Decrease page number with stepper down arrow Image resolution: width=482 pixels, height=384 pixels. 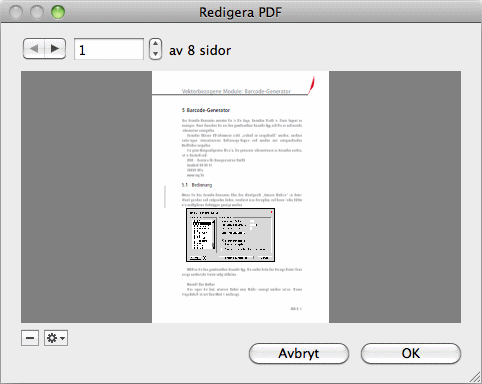tap(155, 54)
